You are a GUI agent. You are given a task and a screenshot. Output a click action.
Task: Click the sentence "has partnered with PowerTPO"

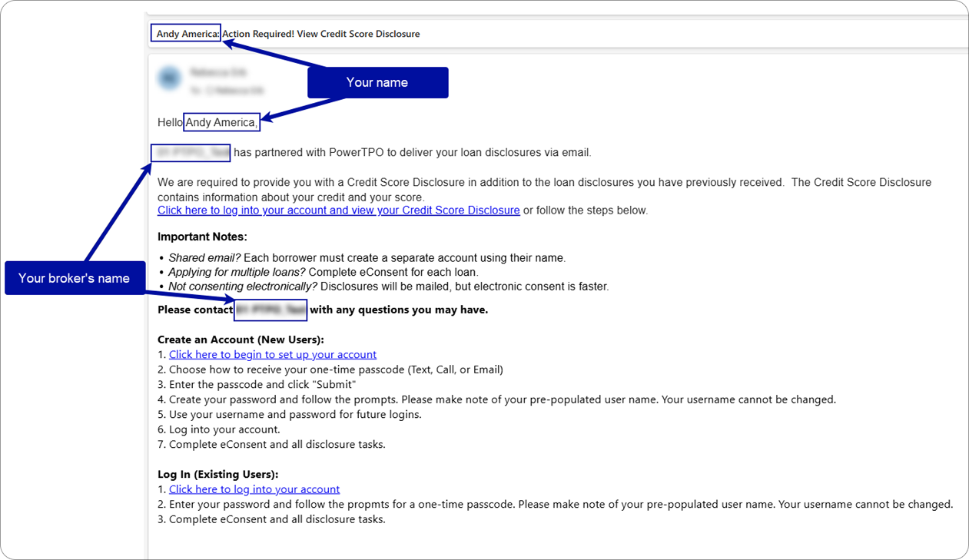tap(413, 152)
